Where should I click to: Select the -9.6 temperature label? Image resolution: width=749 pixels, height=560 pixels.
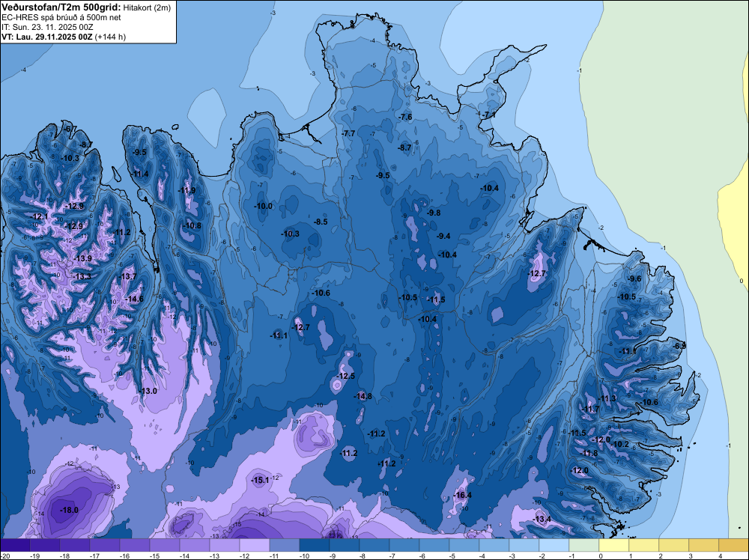tap(634, 279)
